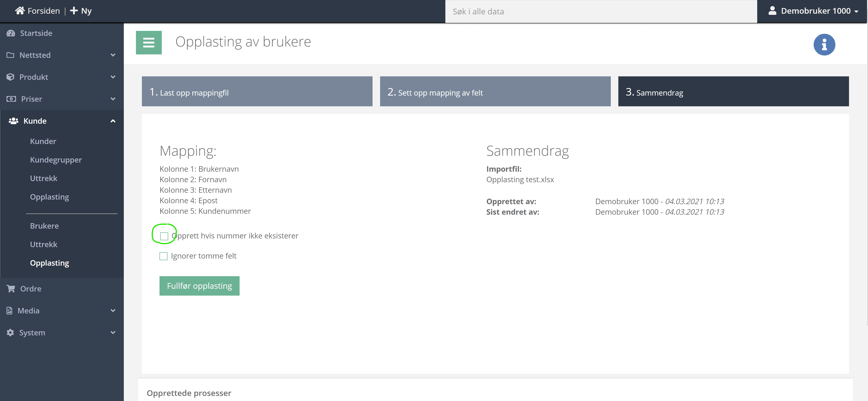Viewport: 868px width, 401px height.
Task: Toggle the green hamburger menu button
Action: click(149, 43)
